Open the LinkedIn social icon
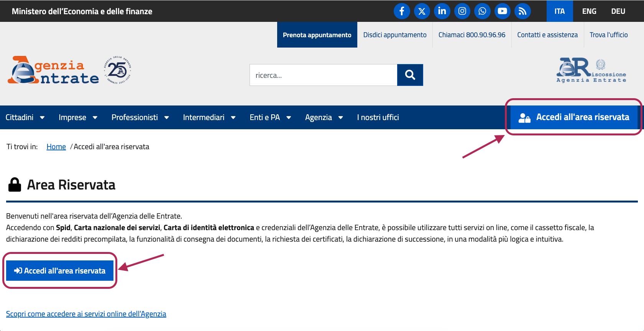 pyautogui.click(x=442, y=11)
